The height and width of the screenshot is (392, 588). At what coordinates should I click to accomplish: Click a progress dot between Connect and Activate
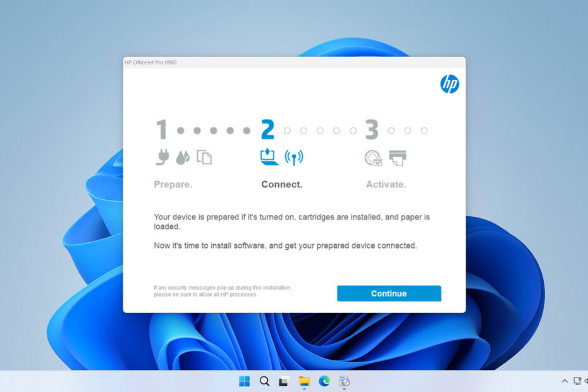click(321, 131)
